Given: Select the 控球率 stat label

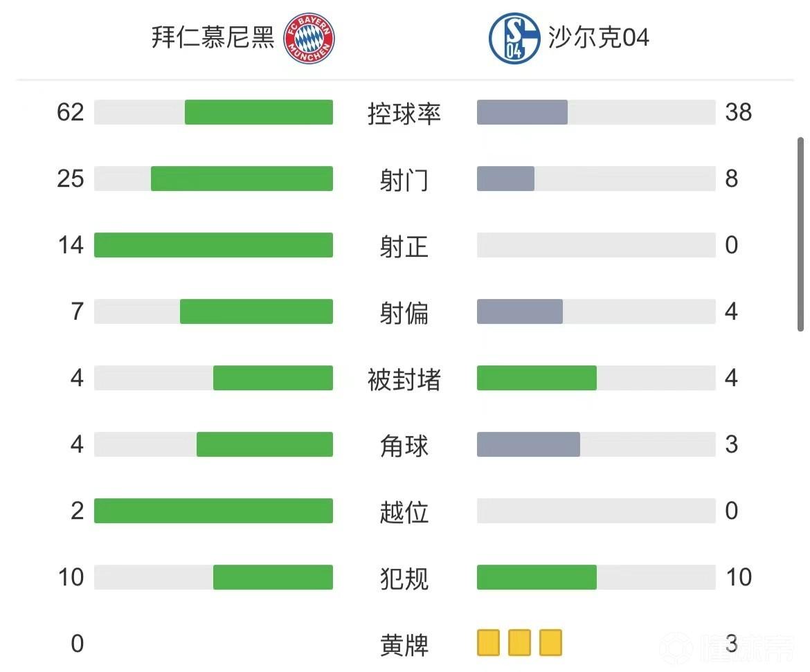Looking at the screenshot, I should pyautogui.click(x=404, y=113).
